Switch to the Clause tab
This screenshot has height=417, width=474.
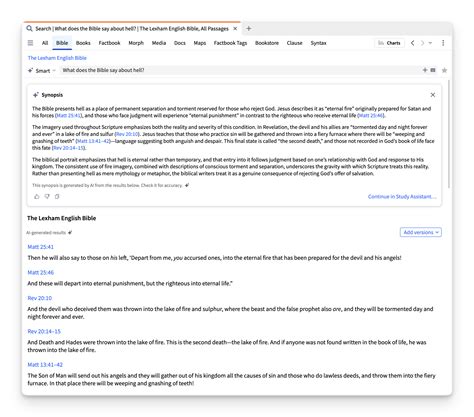coord(294,43)
